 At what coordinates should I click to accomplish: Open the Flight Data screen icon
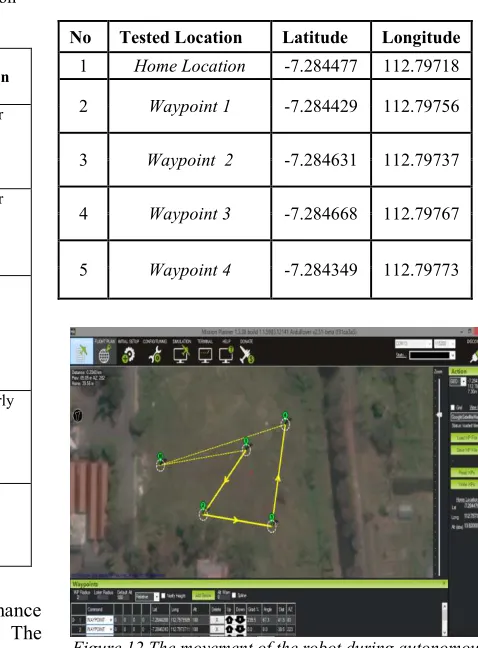(81, 352)
